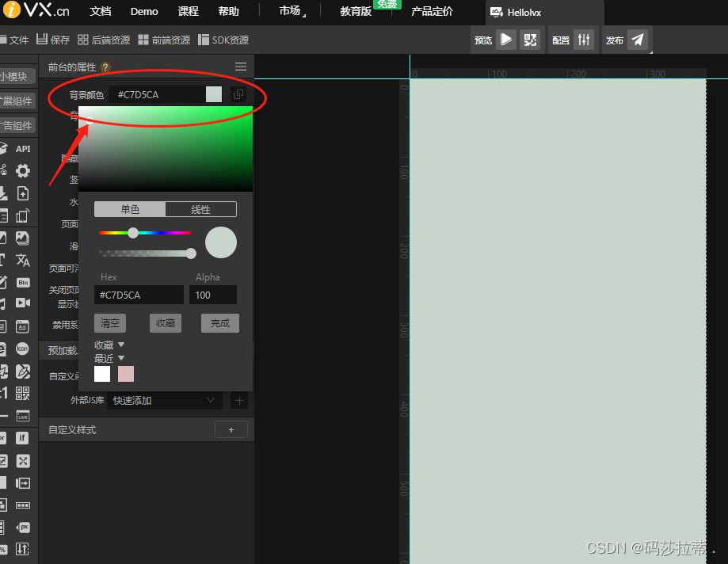Select the three-box row component icon

(x=23, y=505)
